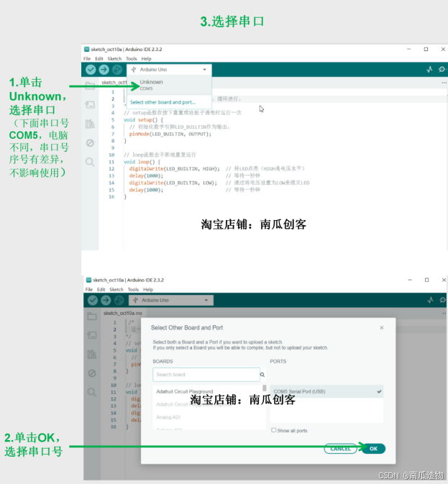This screenshot has height=484, width=448.
Task: Click Search board input field
Action: coord(206,375)
